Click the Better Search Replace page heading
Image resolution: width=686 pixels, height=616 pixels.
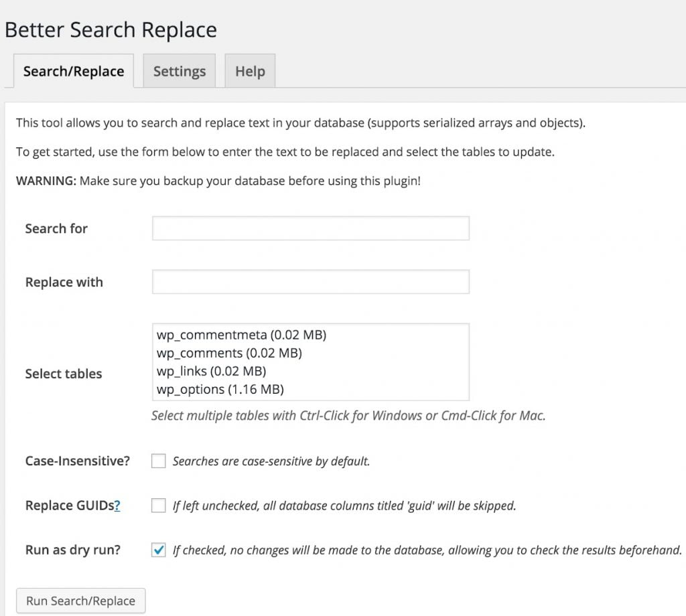[x=111, y=30]
